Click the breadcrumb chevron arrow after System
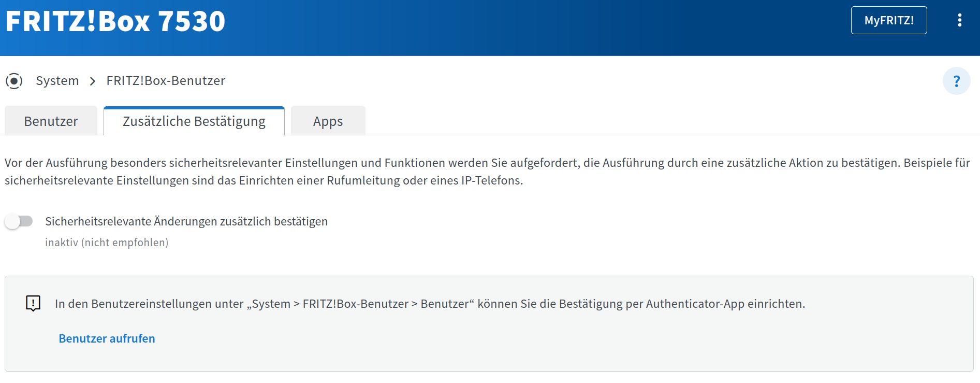The image size is (980, 383). [x=93, y=81]
